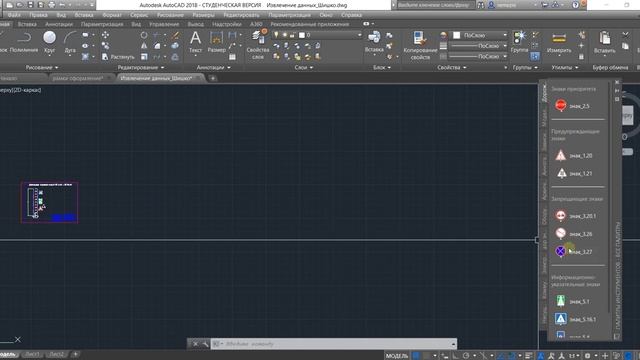Screen dimensions: 640x360
Task: Click the Table icon in Annotation panel
Action: click(232, 57)
